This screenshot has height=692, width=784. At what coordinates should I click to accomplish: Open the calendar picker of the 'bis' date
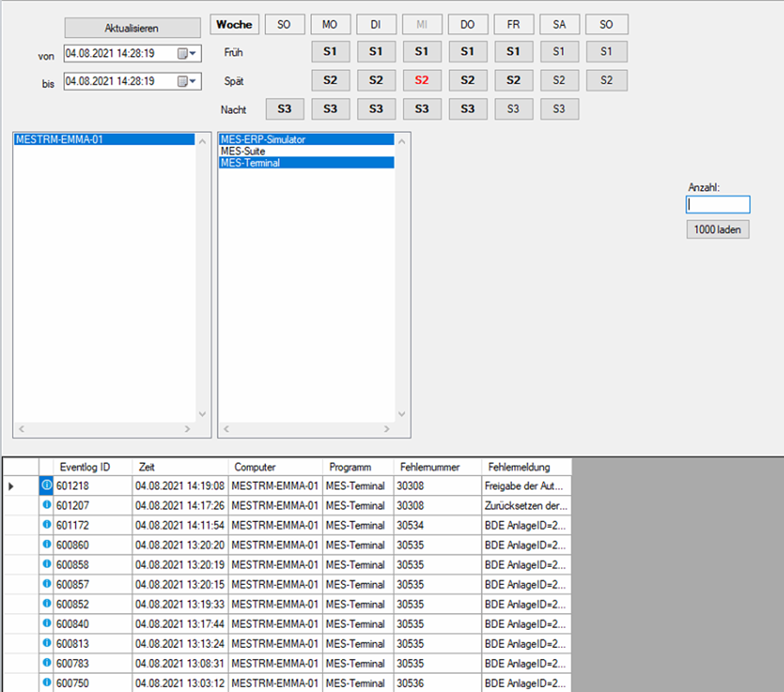[187, 81]
